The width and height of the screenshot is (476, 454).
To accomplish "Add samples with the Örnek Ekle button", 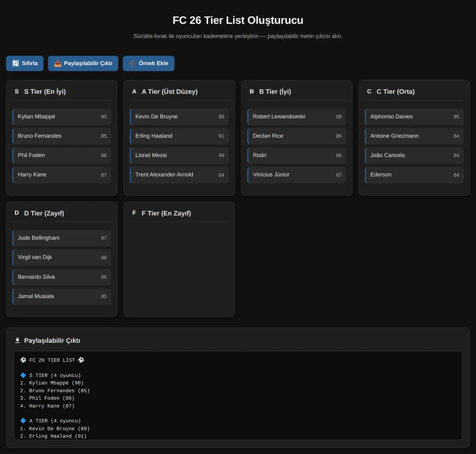I will [148, 63].
